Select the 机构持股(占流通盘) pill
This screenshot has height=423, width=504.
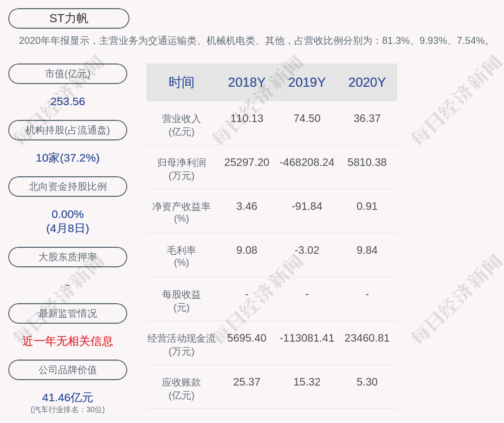coord(68,130)
